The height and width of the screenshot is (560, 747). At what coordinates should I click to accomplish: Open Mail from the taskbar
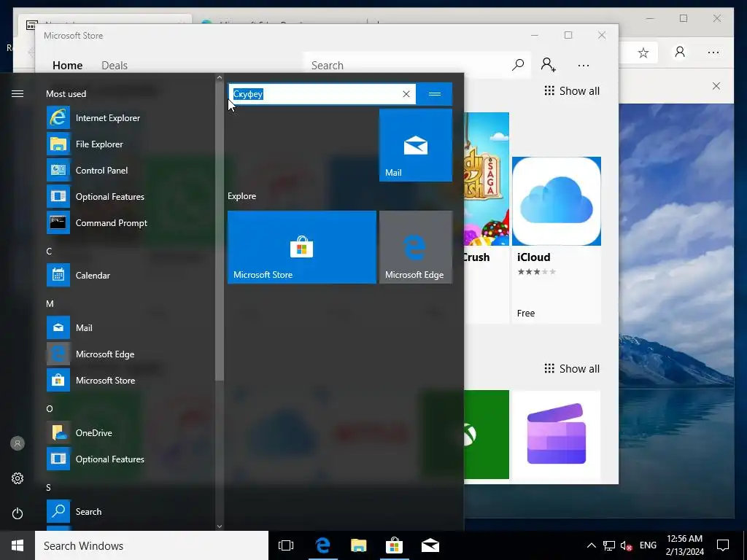[430, 545]
